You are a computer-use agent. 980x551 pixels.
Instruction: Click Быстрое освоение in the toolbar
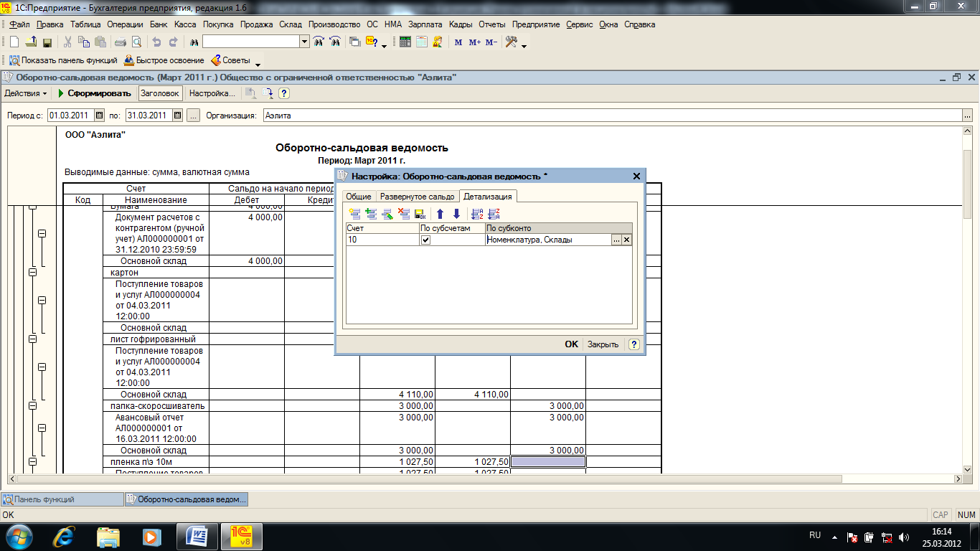coord(164,61)
